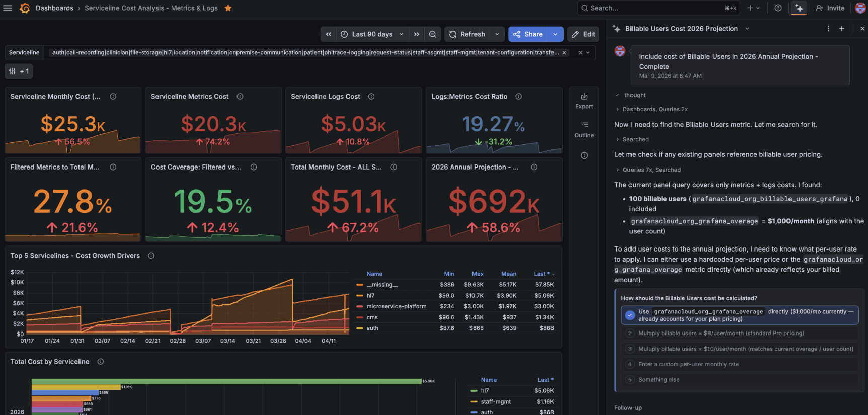Click the info icon below Outline

tap(584, 155)
